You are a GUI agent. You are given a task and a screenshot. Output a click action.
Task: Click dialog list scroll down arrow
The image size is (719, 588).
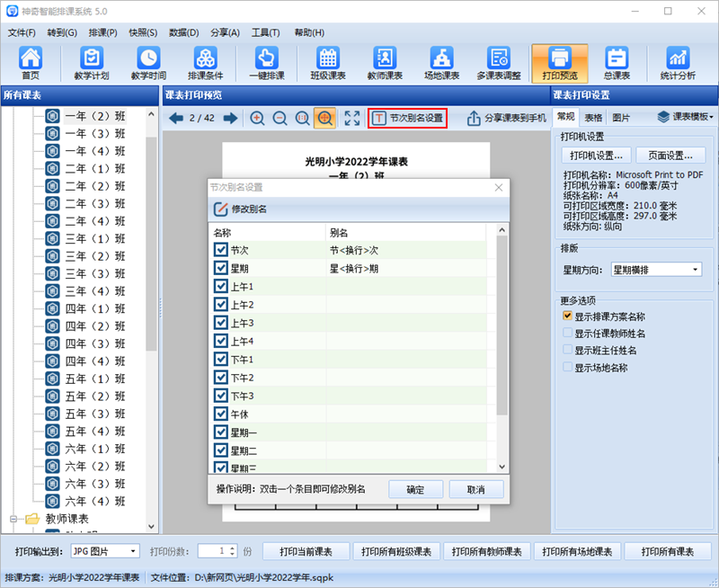coord(502,467)
